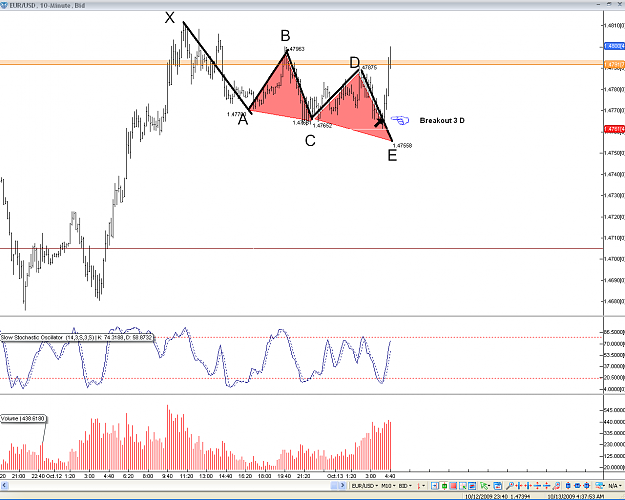The height and width of the screenshot is (500, 625).
Task: Click the red price tag on price axis
Action: pos(614,129)
